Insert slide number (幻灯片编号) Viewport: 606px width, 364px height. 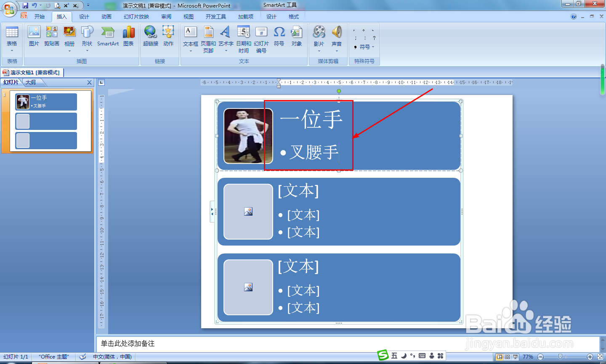click(261, 40)
